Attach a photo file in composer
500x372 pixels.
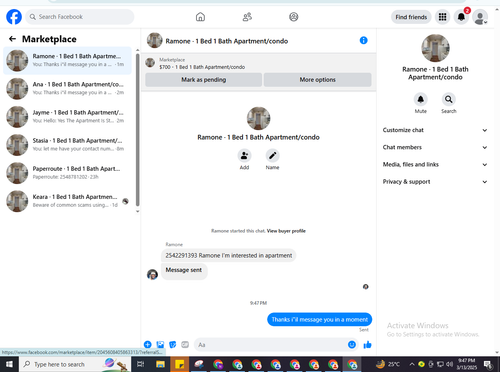tap(160, 345)
